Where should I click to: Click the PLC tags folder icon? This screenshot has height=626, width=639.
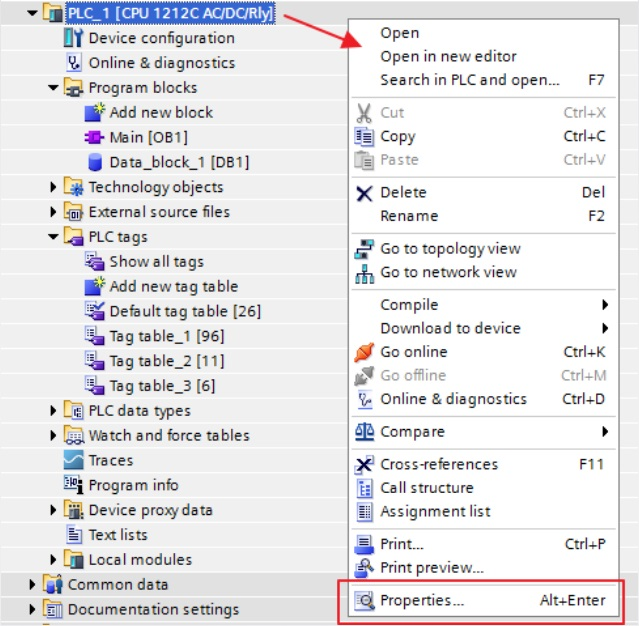pos(74,236)
